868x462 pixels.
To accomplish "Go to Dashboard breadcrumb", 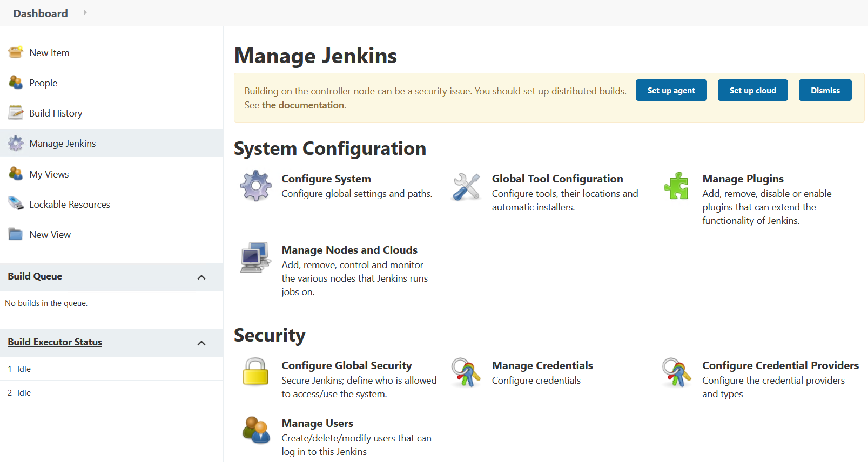I will [41, 13].
